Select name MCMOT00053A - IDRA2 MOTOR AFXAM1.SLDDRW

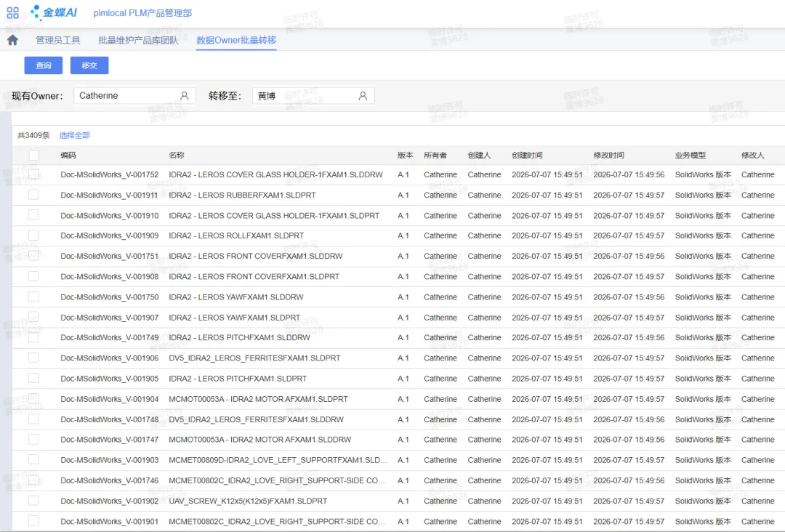click(x=259, y=440)
